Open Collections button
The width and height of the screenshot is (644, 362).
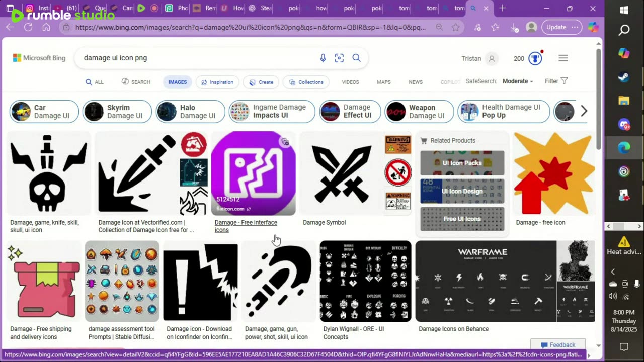[306, 82]
